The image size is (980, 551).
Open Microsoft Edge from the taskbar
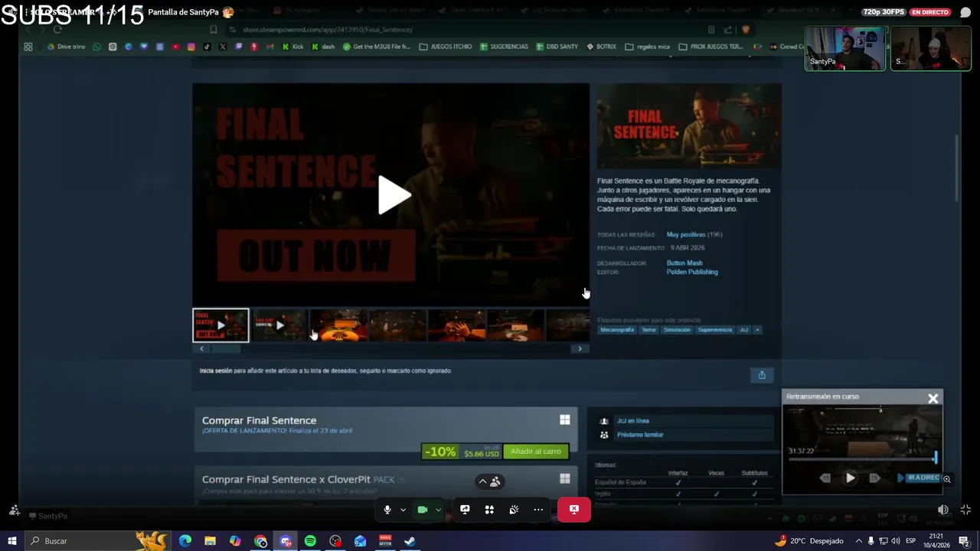[185, 541]
